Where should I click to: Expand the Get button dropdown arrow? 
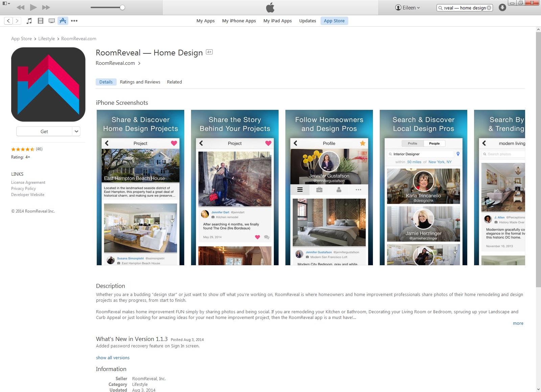76,131
